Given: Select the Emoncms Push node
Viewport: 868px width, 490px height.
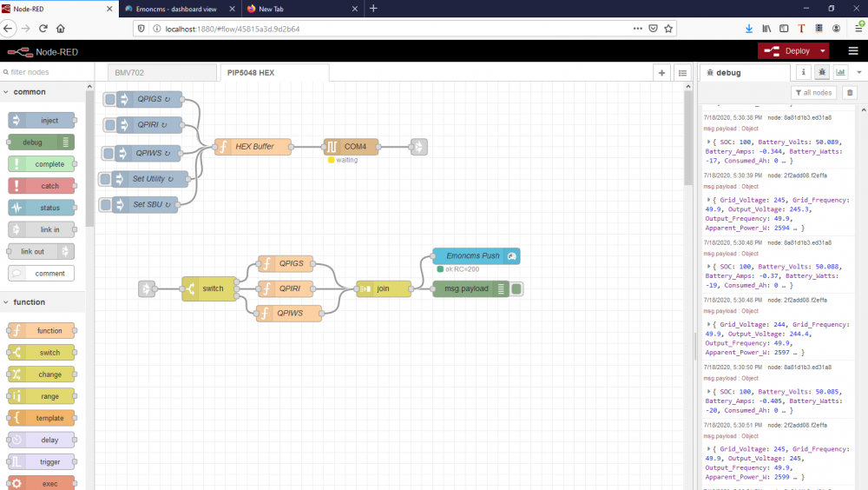Looking at the screenshot, I should pyautogui.click(x=476, y=255).
